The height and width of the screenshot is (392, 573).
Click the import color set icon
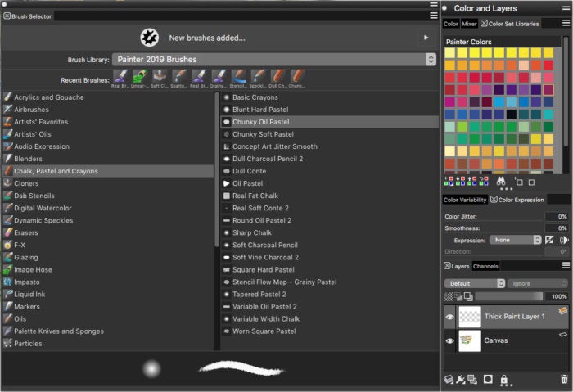[460, 181]
